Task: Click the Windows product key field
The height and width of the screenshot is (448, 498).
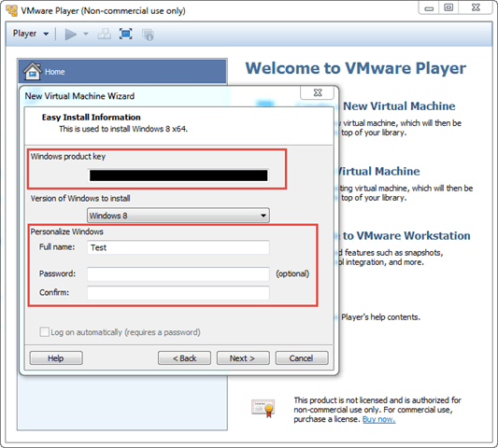Action: click(178, 175)
